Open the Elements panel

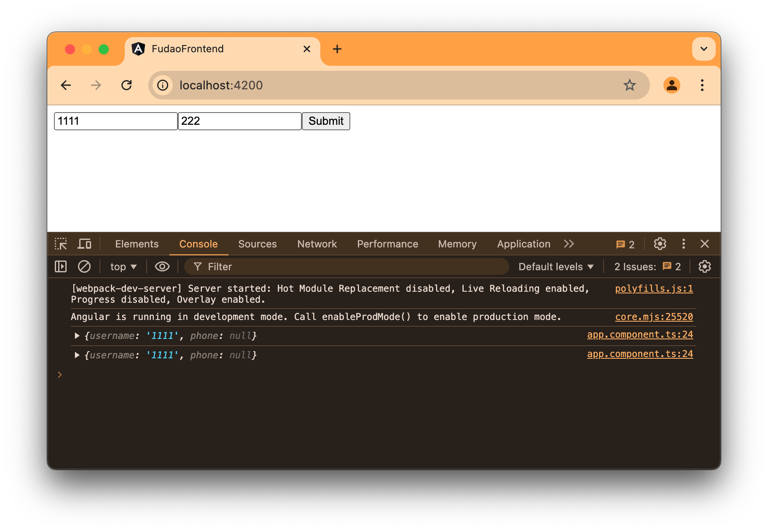137,244
